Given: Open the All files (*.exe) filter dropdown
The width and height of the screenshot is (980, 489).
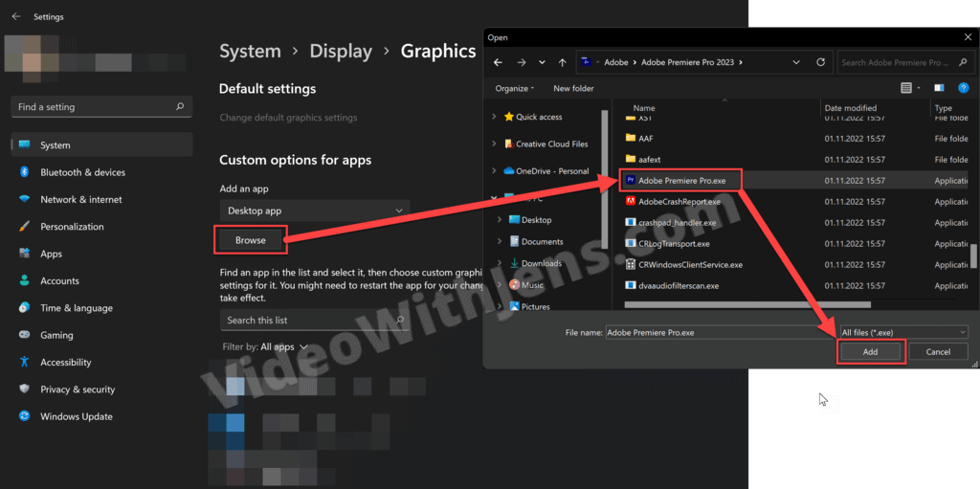Looking at the screenshot, I should [903, 333].
